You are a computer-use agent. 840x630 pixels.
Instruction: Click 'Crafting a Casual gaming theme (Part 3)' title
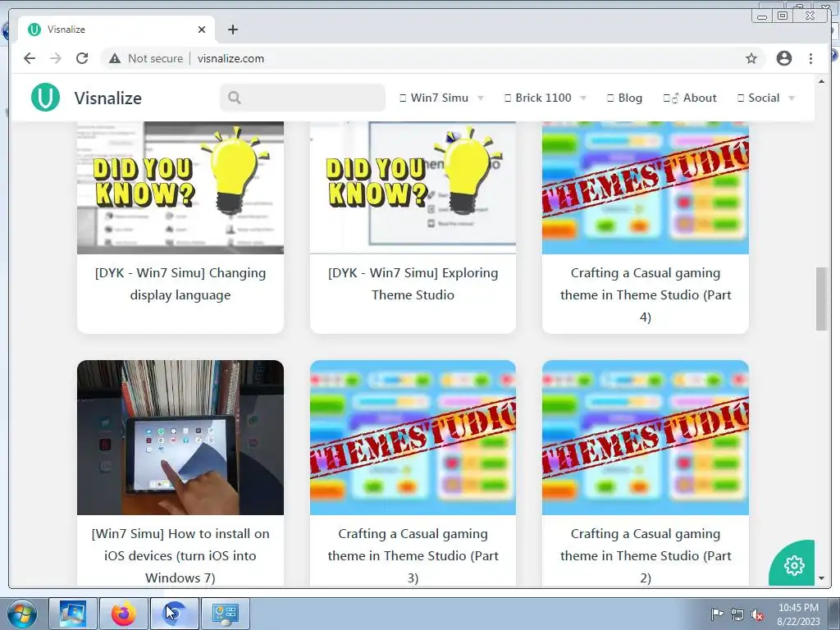tap(413, 555)
